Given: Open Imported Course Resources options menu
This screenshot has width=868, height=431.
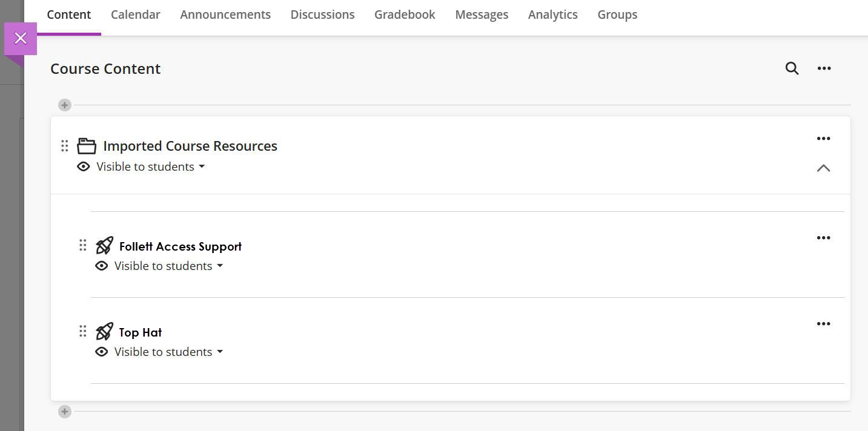Looking at the screenshot, I should point(823,139).
